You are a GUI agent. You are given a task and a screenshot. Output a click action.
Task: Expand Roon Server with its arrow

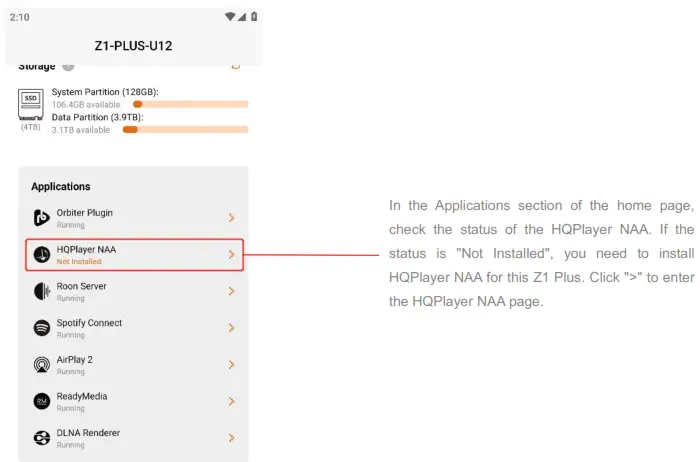[x=231, y=291]
